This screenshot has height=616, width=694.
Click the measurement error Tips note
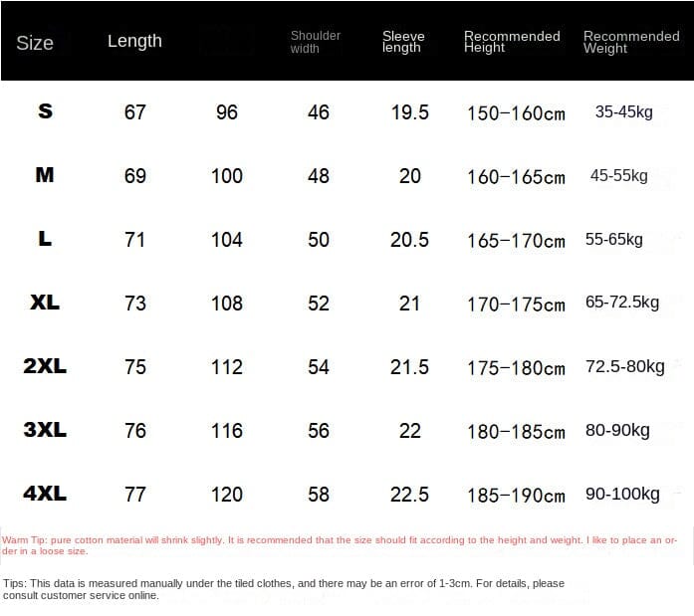[x=284, y=589]
